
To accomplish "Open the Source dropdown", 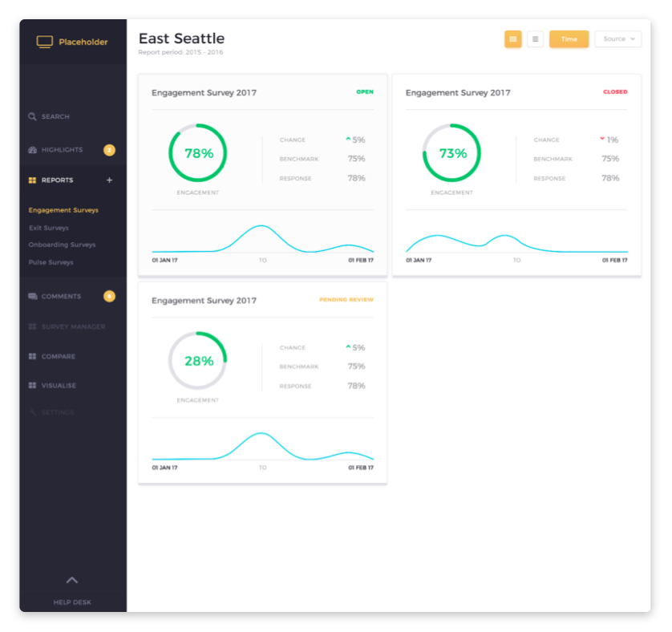I will click(617, 38).
